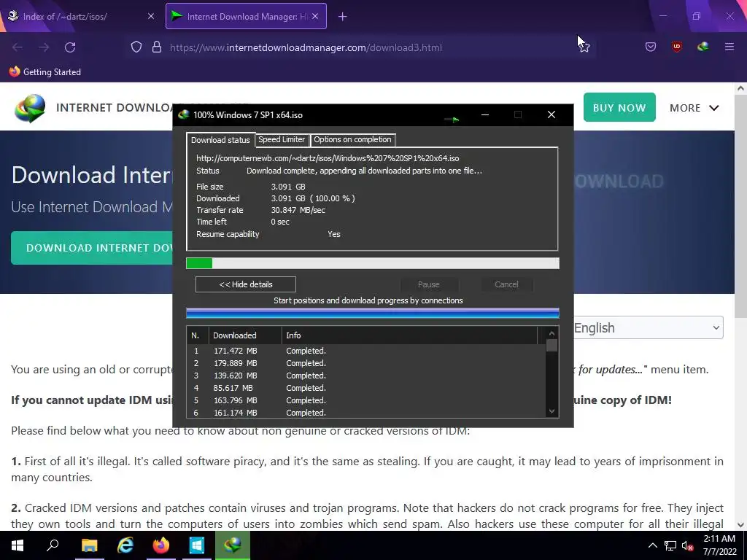747x560 pixels.
Task: Click the Hide details button
Action: [x=245, y=284]
